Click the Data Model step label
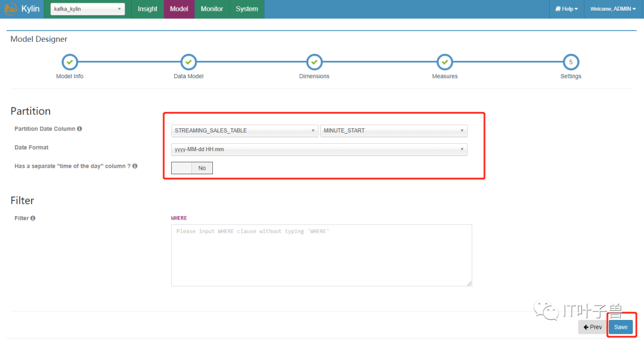The image size is (644, 339). (x=188, y=76)
